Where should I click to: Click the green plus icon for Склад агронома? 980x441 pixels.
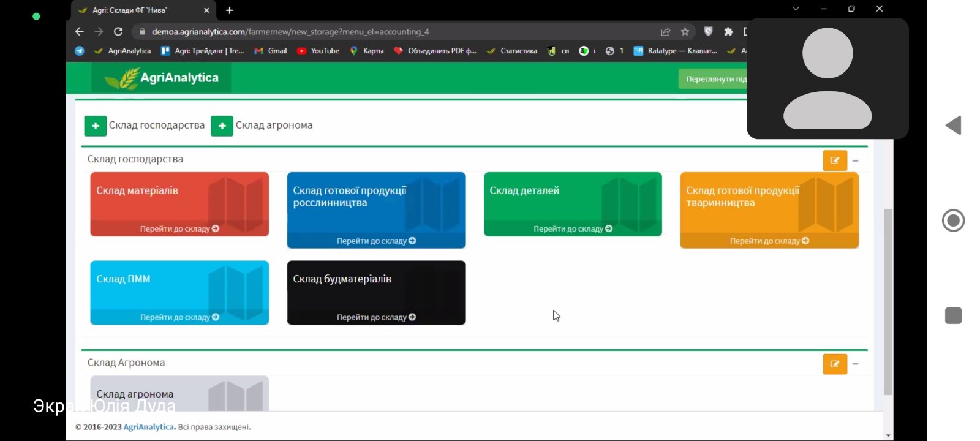222,126
